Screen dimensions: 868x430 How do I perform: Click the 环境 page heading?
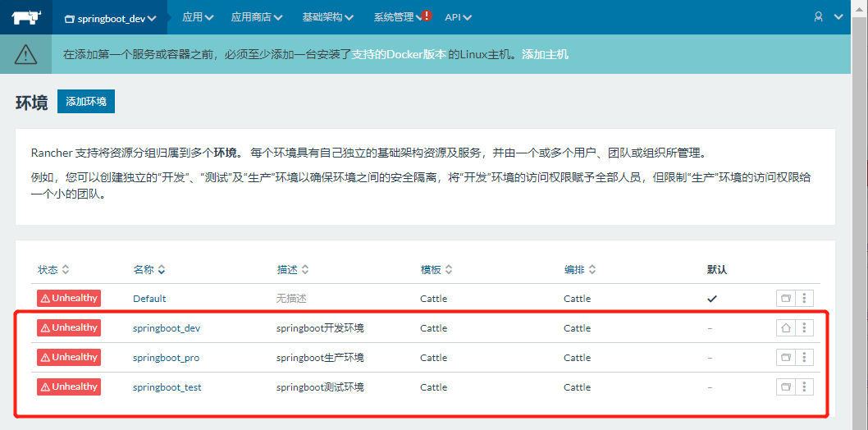pos(31,103)
